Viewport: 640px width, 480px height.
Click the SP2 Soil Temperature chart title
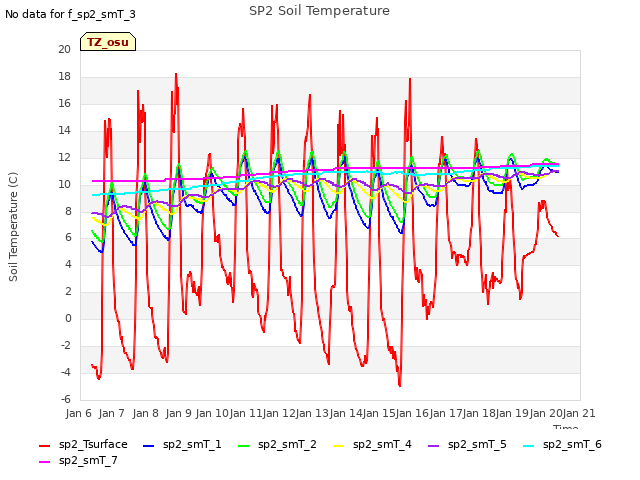tap(319, 11)
